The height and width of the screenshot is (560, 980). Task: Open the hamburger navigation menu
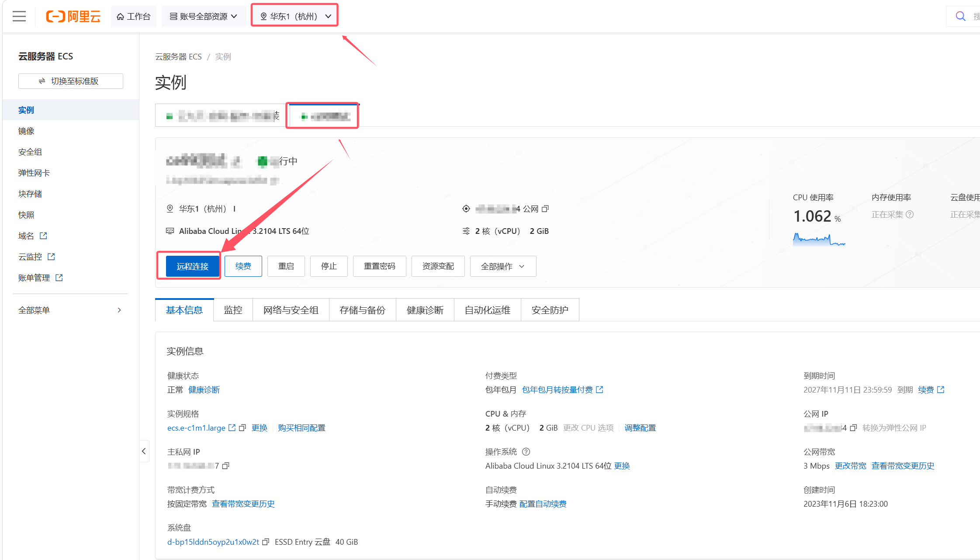point(19,17)
